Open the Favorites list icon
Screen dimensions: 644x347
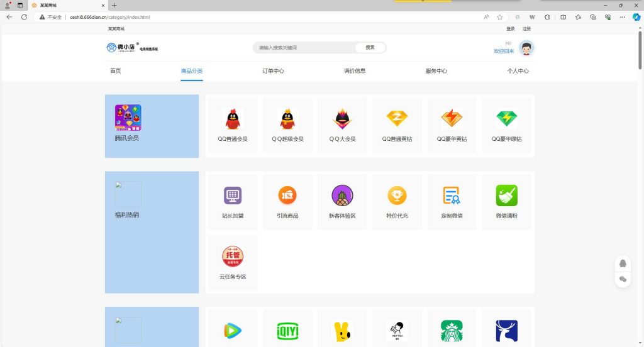coord(578,17)
